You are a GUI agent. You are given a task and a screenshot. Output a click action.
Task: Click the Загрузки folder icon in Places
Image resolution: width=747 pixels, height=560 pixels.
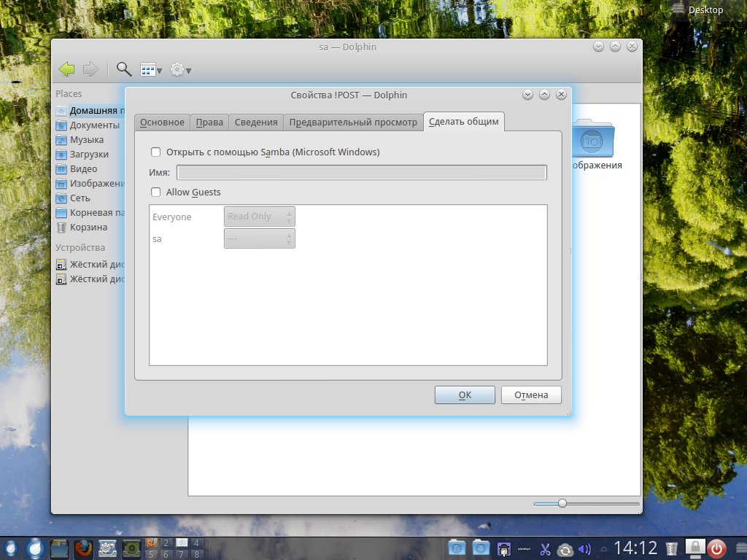61,155
